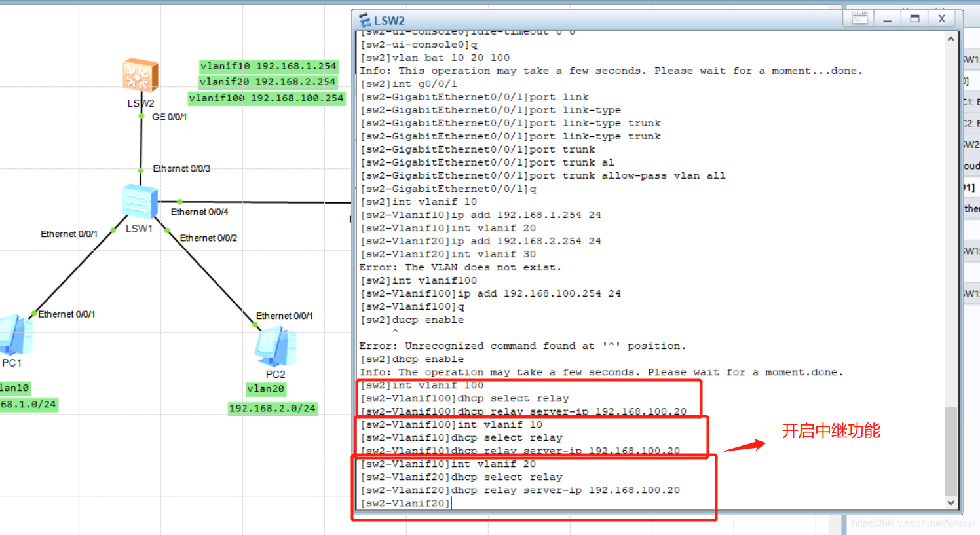Click 'Info: This operation may take' line

tap(611, 71)
